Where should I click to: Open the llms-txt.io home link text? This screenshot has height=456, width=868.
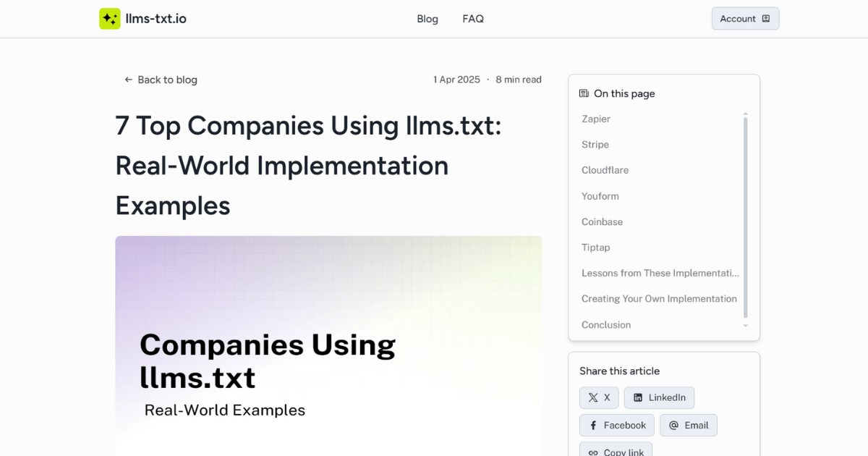(156, 19)
